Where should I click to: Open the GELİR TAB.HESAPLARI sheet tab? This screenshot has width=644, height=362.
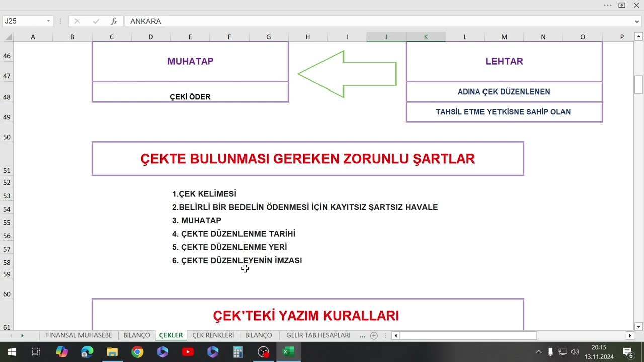318,335
